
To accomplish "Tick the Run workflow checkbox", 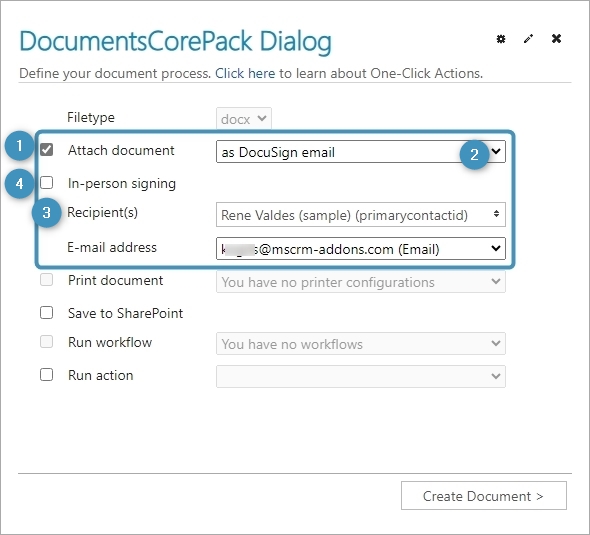I will point(47,342).
